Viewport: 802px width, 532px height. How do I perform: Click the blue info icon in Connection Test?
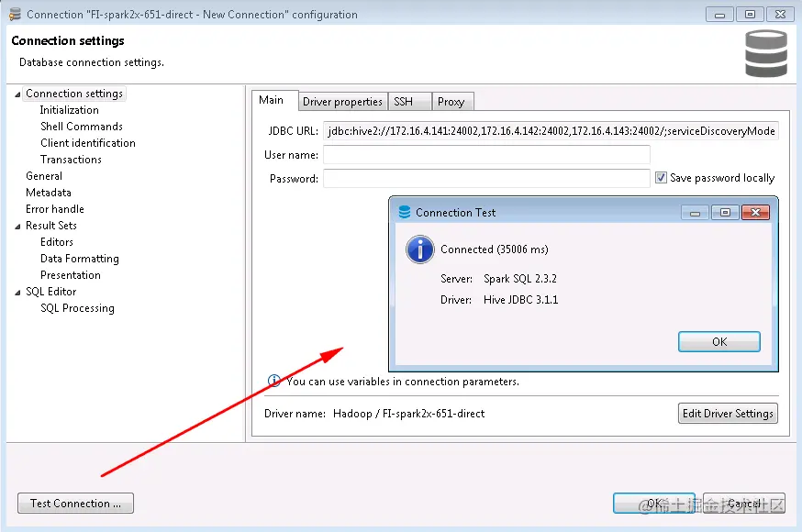(x=420, y=249)
